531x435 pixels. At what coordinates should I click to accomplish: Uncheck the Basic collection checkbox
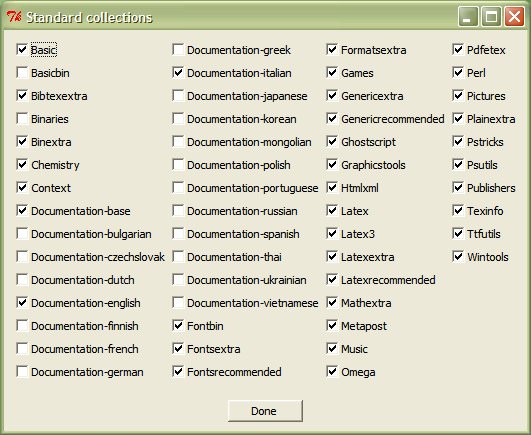coord(22,49)
